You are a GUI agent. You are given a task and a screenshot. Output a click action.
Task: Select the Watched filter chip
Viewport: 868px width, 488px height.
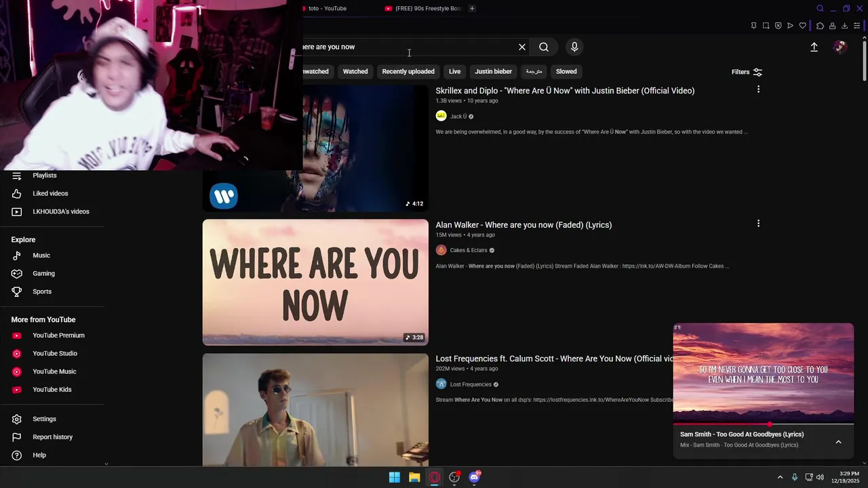[355, 71]
